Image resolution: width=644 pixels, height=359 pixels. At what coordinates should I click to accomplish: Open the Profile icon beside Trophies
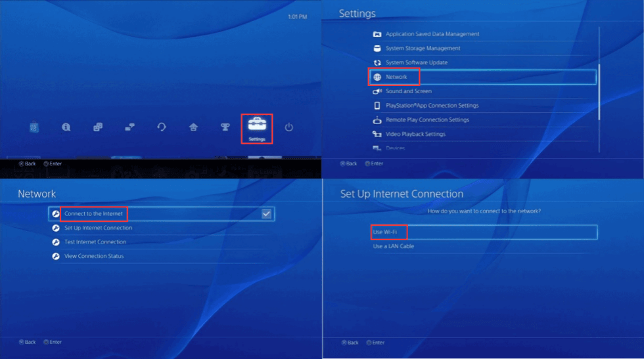(x=193, y=127)
